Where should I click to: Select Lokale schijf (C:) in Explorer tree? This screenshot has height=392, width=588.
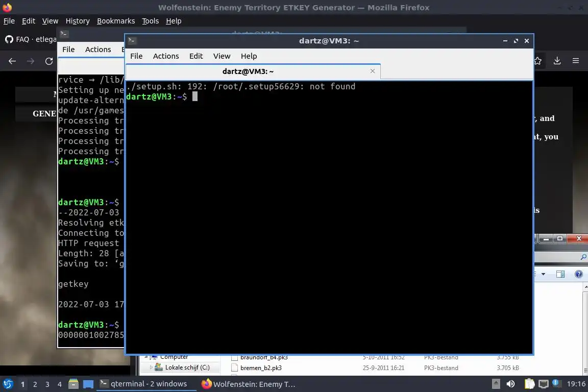point(187,367)
